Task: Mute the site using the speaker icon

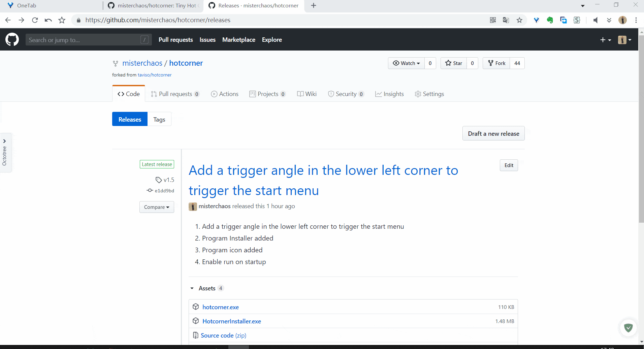Action: coord(595,20)
